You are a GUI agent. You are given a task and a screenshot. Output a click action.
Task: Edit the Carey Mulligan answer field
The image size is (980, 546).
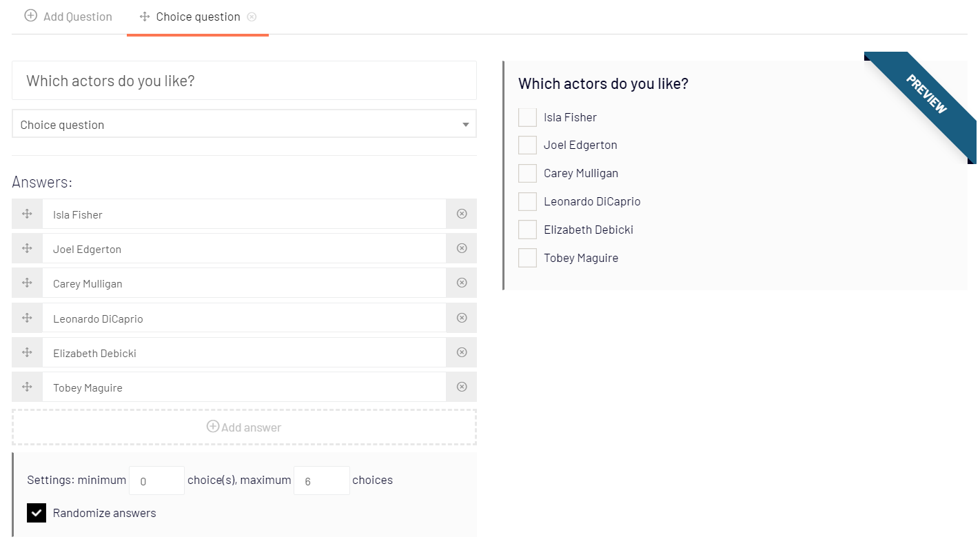tap(244, 283)
